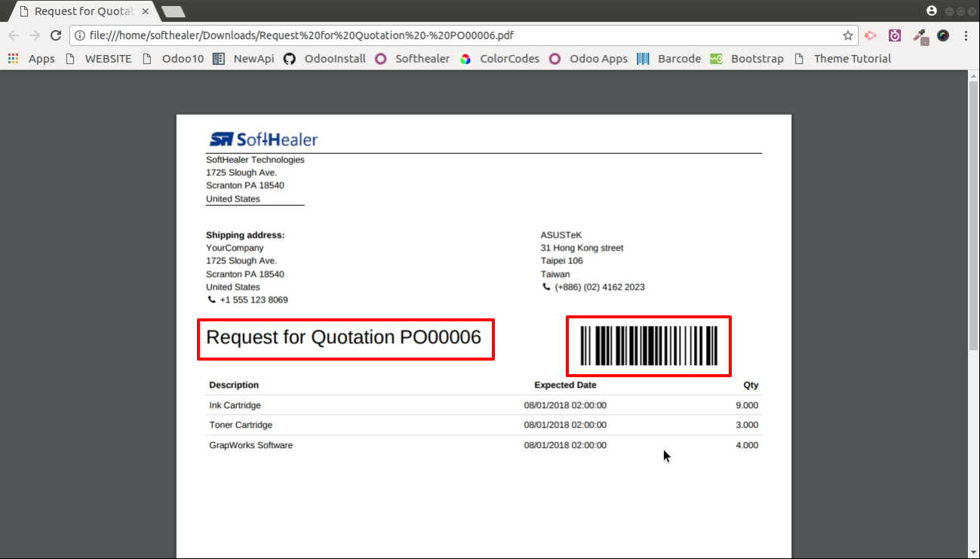980x559 pixels.
Task: Click the quantity 9.000 value
Action: 747,405
